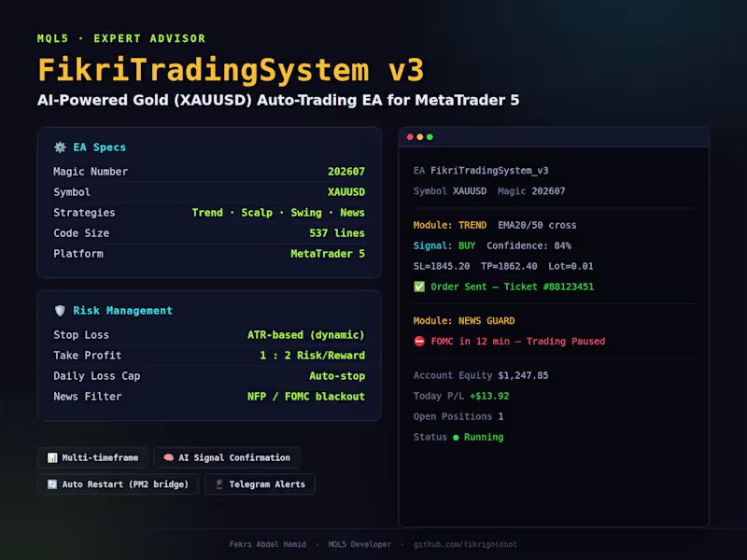Click the green maximize dot of terminal window
This screenshot has height=560, width=747.
[430, 137]
